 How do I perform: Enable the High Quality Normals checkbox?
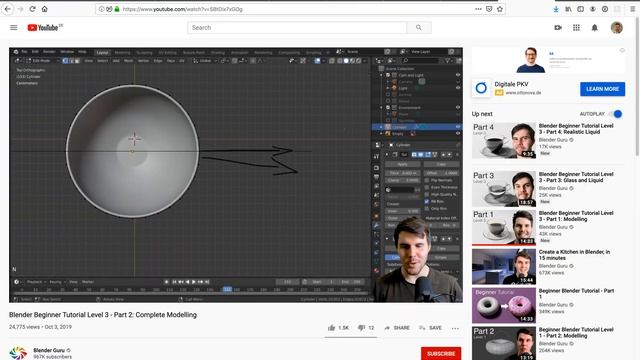coord(427,194)
